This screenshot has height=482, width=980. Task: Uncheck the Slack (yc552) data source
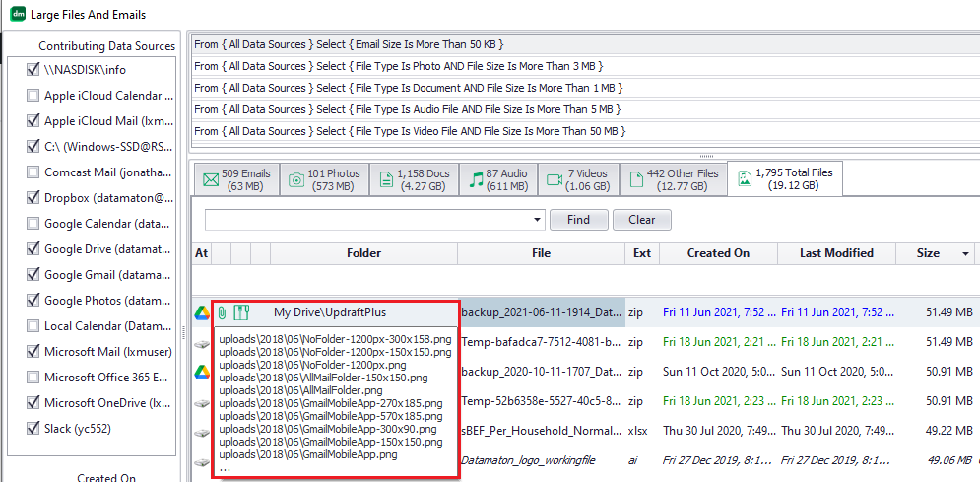click(33, 428)
